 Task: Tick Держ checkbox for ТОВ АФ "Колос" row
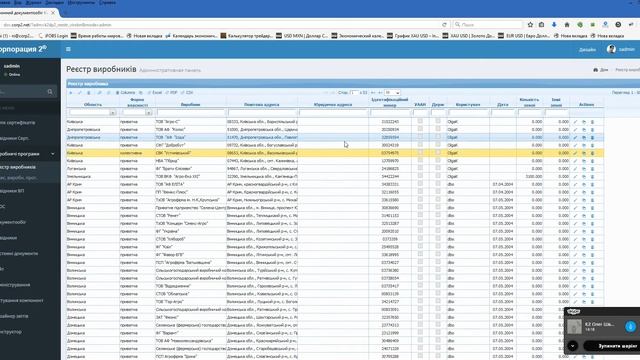[438, 129]
